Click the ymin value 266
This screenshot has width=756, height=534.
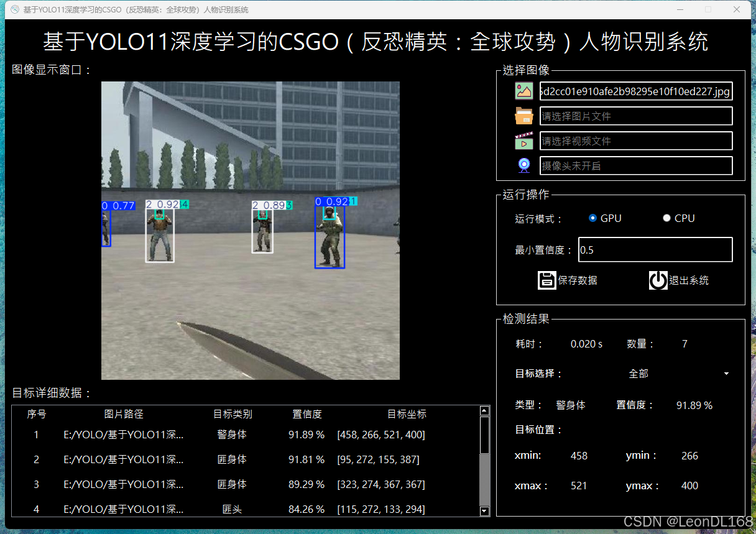click(689, 456)
